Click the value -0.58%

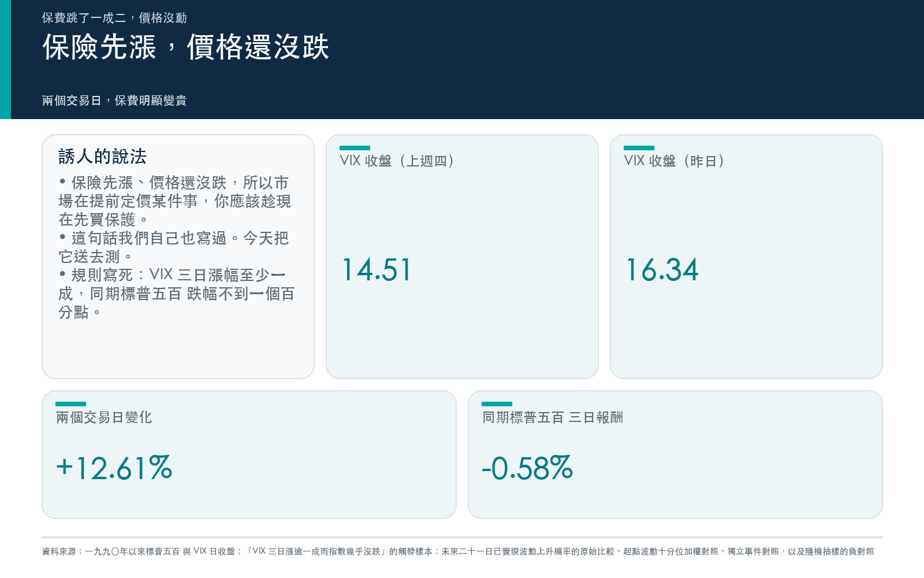coord(527,468)
